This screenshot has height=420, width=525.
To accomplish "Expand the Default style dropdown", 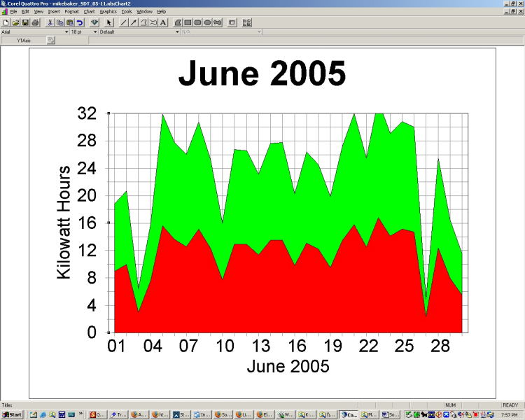I will point(176,31).
